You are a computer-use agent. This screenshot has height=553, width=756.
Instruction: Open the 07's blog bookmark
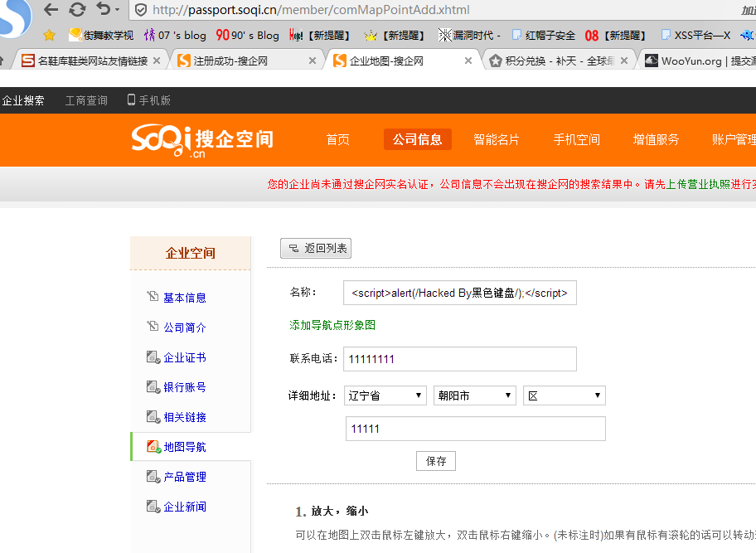click(x=175, y=35)
